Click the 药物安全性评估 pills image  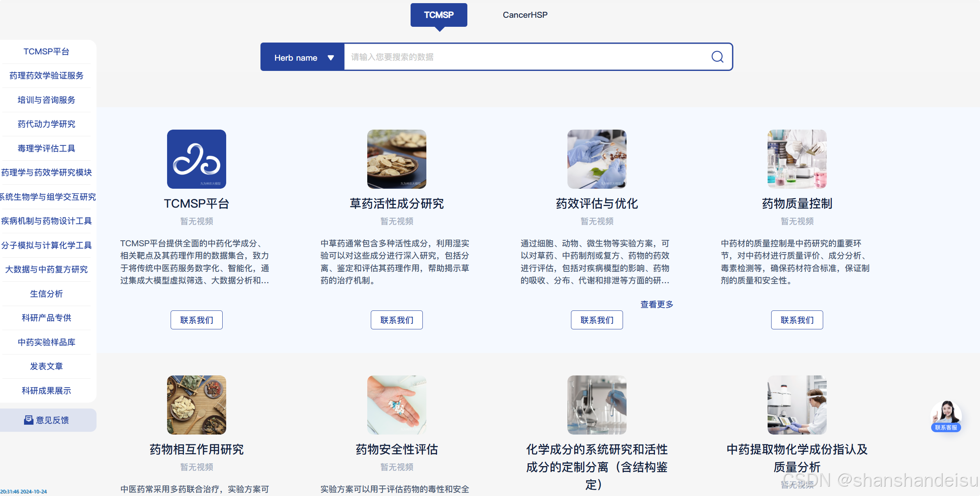(x=396, y=405)
